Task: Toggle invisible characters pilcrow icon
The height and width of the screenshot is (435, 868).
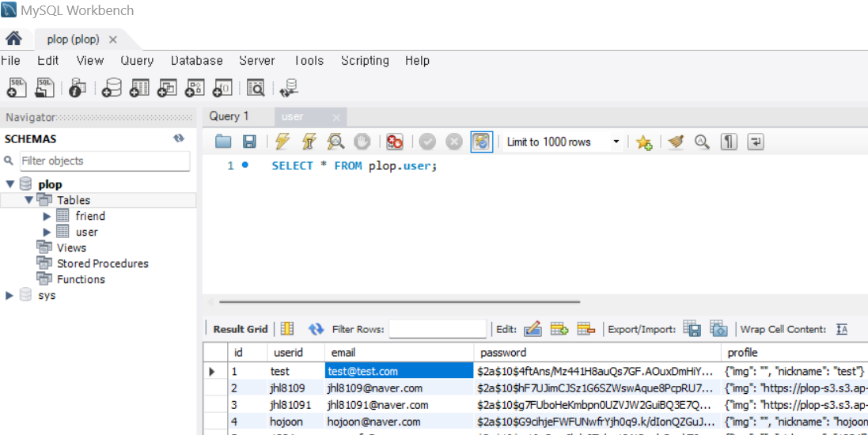Action: tap(729, 142)
